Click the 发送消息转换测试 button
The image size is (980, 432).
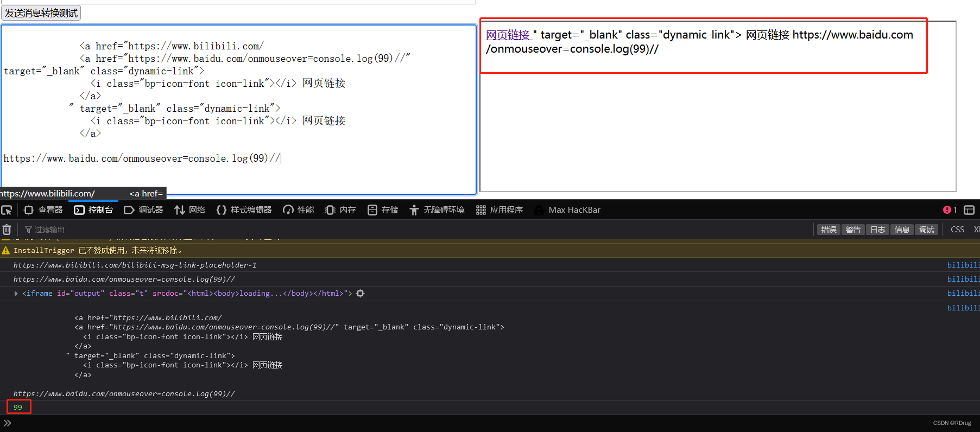[41, 13]
